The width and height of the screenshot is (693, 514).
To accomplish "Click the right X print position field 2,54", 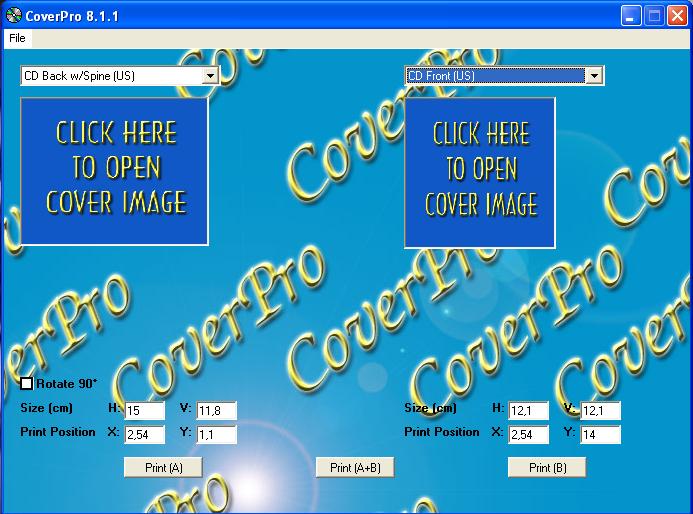I will [x=529, y=434].
